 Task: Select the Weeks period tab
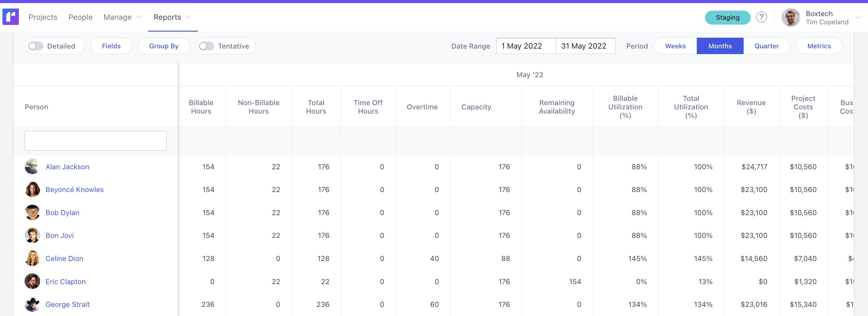(675, 46)
